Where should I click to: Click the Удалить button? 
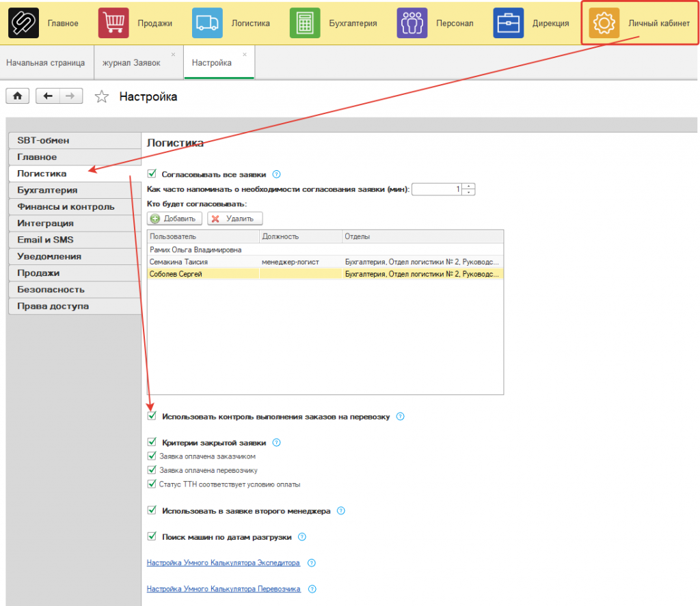[235, 219]
